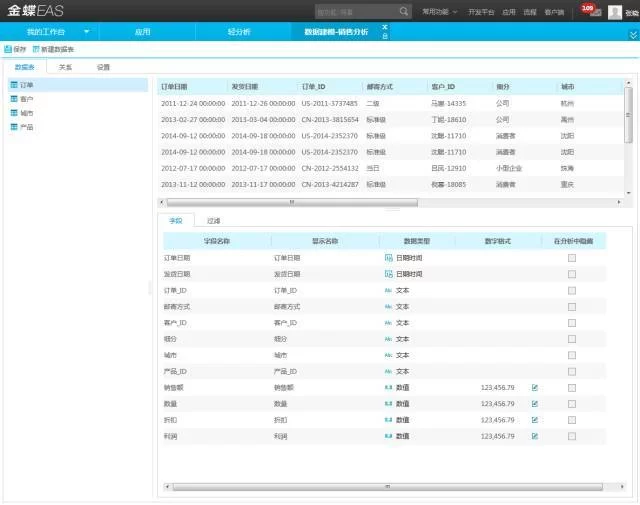Toggle hide-in-analysis checkbox for 订单日期
The height and width of the screenshot is (505, 640).
tap(572, 257)
